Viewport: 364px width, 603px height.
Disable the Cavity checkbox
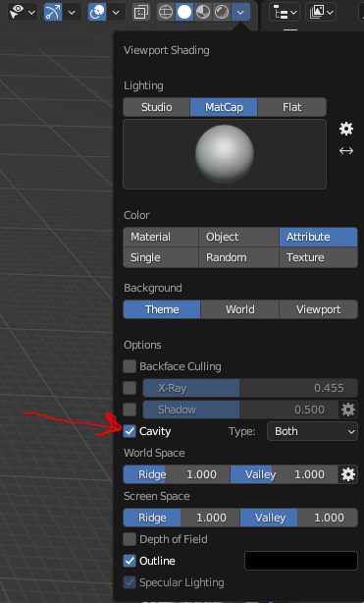point(130,431)
